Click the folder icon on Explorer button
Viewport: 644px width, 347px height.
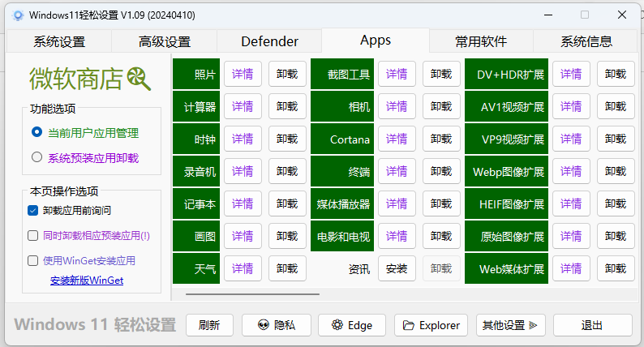click(x=409, y=325)
